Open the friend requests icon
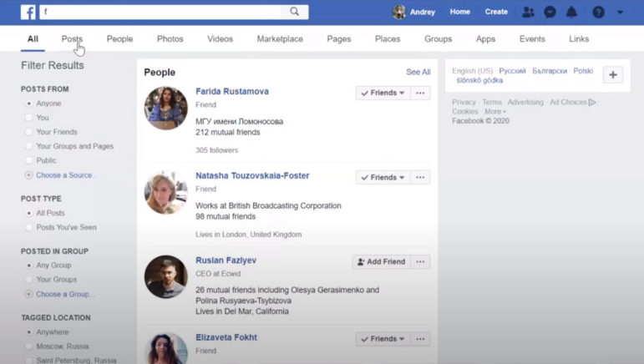 point(528,12)
